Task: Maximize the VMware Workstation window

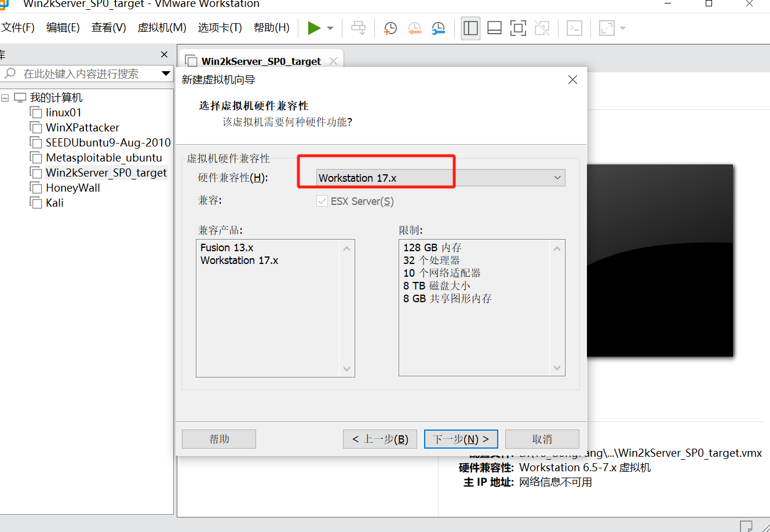Action: (x=709, y=3)
